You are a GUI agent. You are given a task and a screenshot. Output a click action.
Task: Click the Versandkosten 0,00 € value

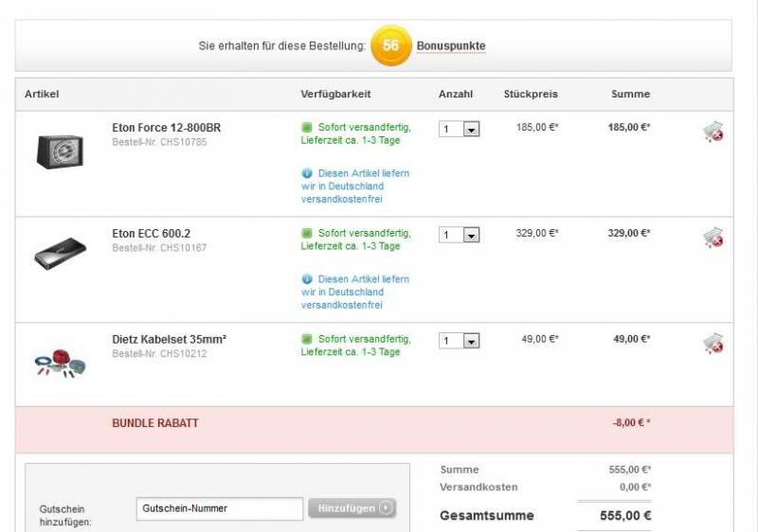635,488
